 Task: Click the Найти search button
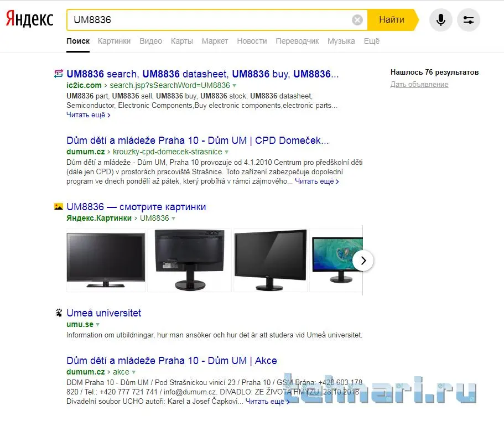tap(392, 20)
